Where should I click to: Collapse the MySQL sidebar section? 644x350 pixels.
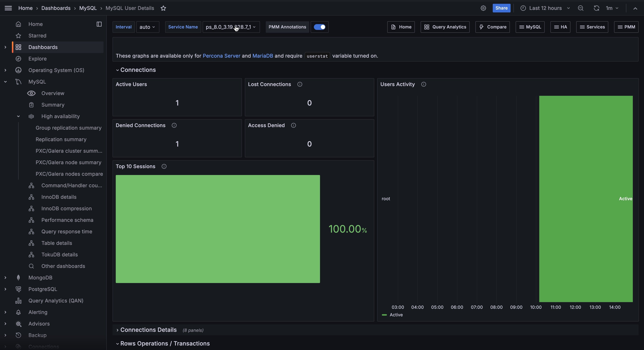coord(5,82)
